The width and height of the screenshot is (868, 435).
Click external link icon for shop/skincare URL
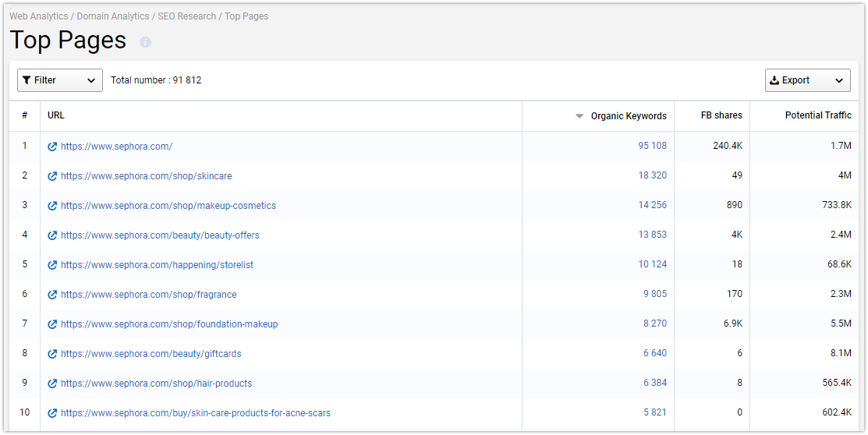52,176
